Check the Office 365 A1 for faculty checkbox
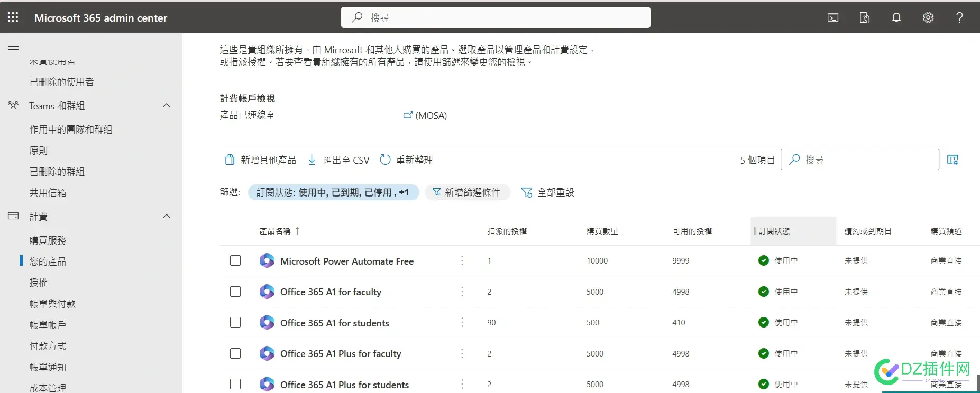 click(x=235, y=292)
